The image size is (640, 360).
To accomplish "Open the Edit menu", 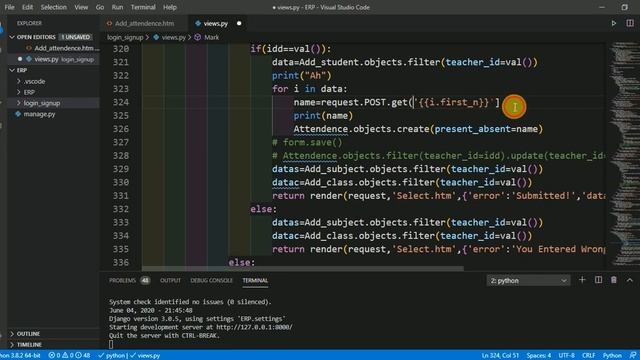I will 27,7.
